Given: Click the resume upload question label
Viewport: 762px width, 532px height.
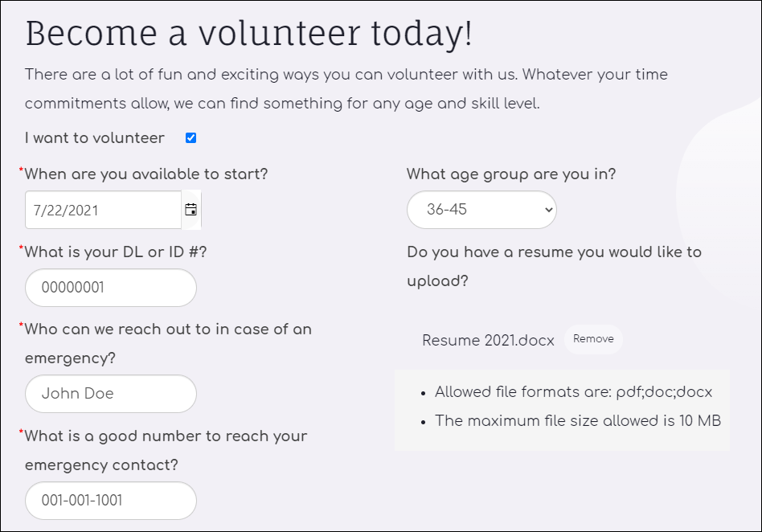Looking at the screenshot, I should click(x=555, y=266).
